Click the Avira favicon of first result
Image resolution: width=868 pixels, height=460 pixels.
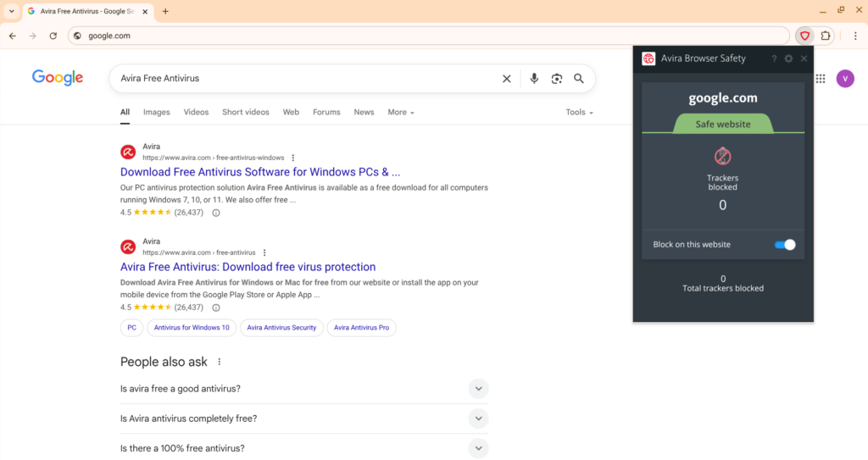[x=128, y=152]
